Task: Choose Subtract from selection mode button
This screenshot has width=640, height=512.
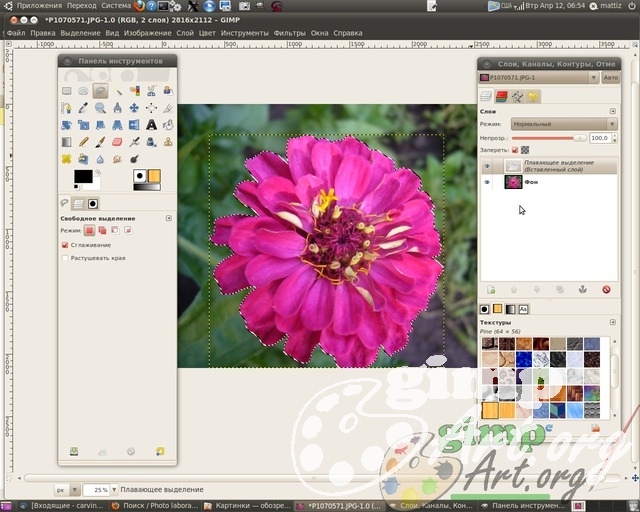Action: point(115,231)
